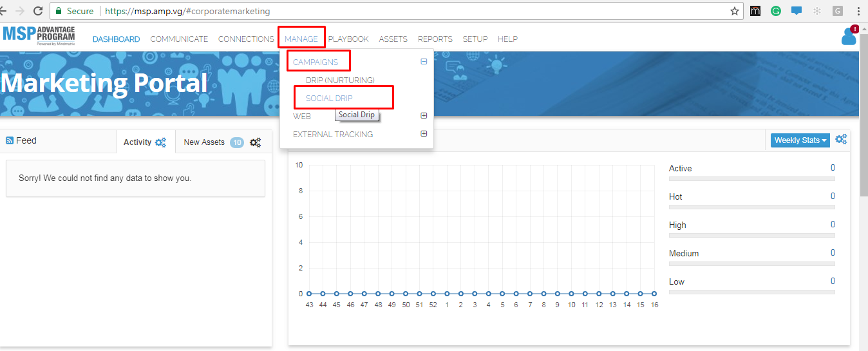
Task: Open the SETUP menu
Action: coord(475,39)
